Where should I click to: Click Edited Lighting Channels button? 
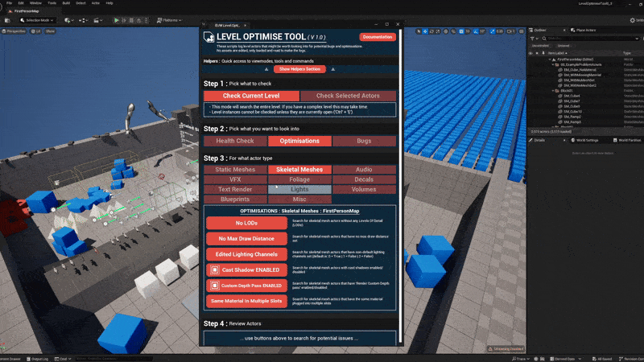click(246, 254)
